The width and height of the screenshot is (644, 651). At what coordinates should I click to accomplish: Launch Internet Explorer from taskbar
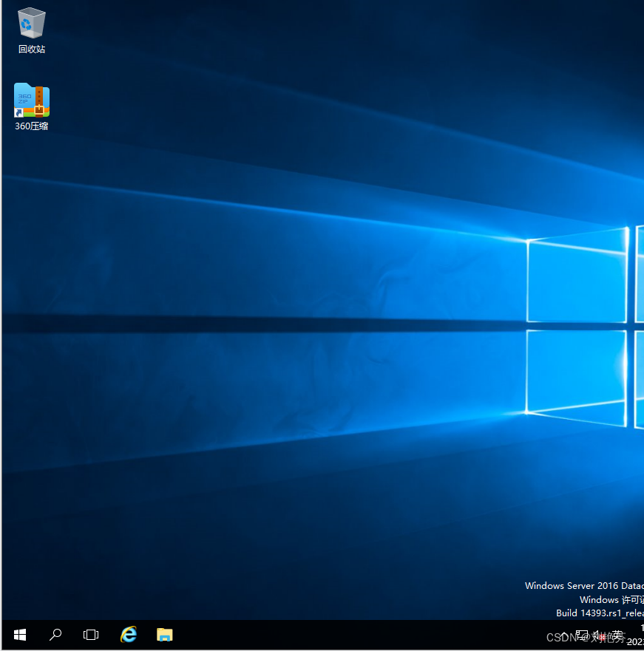point(129,635)
